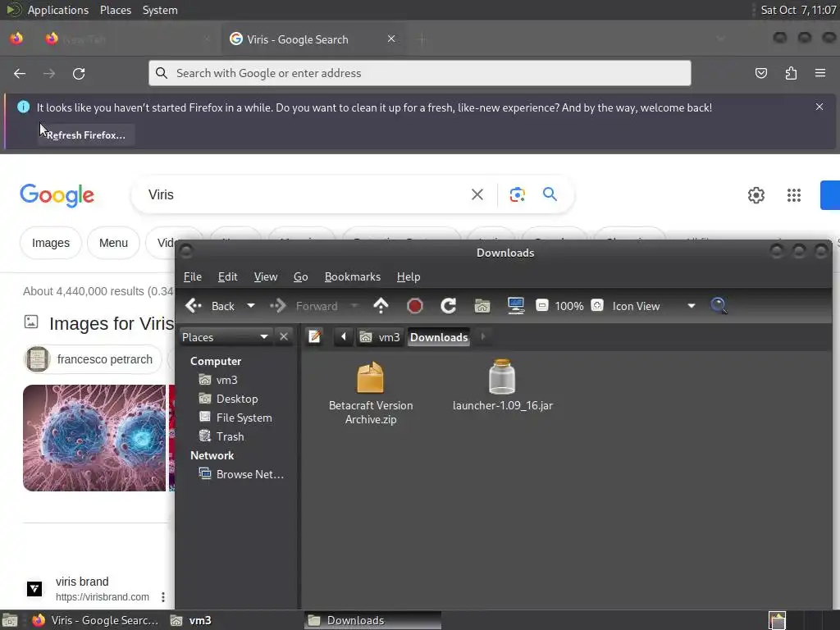The width and height of the screenshot is (840, 630).
Task: Open the Computer toolbar icon
Action: (x=515, y=306)
